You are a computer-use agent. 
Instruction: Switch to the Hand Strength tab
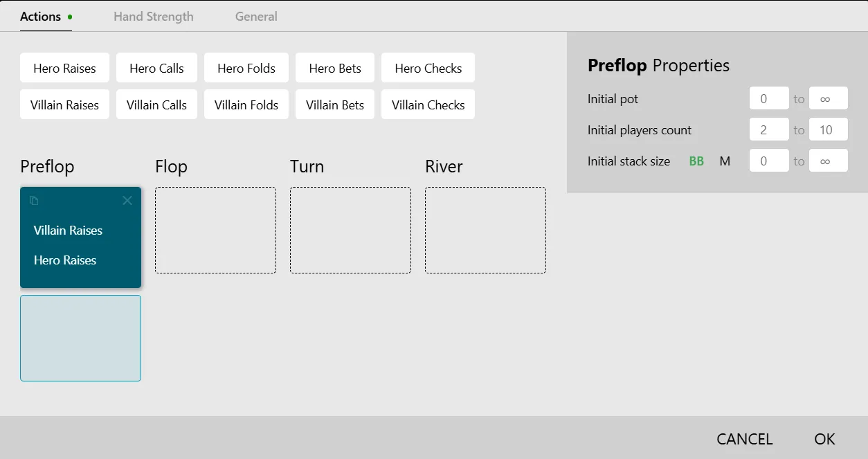tap(154, 17)
